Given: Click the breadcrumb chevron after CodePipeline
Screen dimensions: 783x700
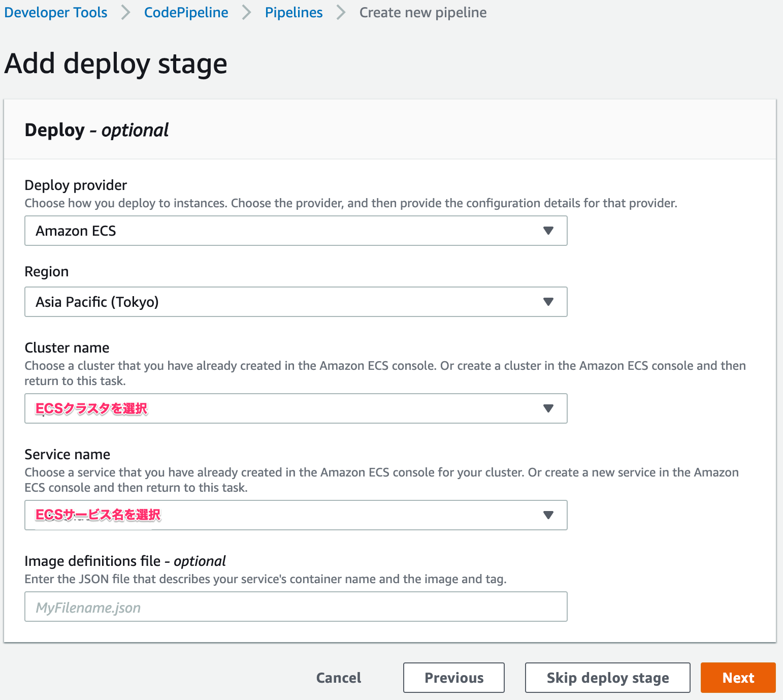Looking at the screenshot, I should (x=247, y=12).
